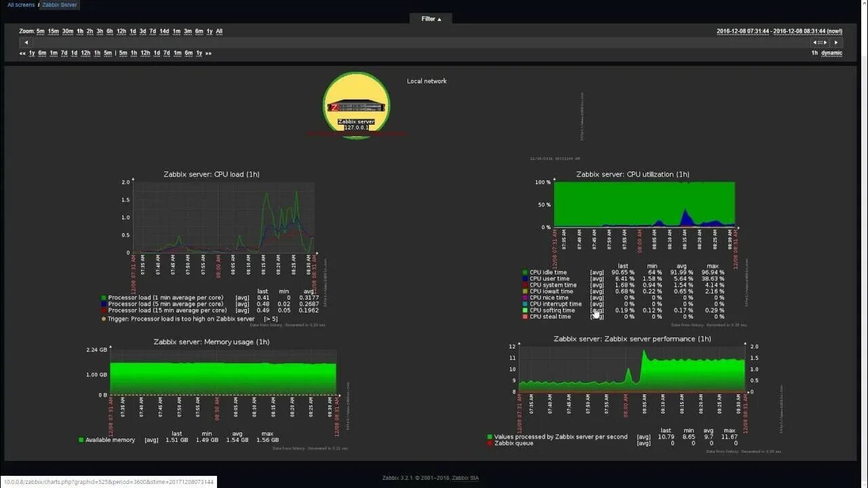Viewport: 868px width, 488px height.
Task: Set Zoom to 15m
Action: [x=53, y=31]
